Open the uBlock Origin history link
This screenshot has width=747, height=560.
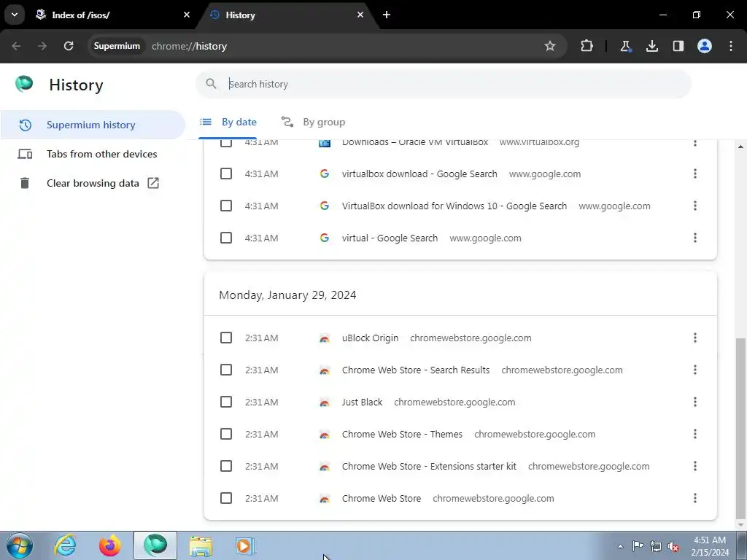click(x=370, y=338)
